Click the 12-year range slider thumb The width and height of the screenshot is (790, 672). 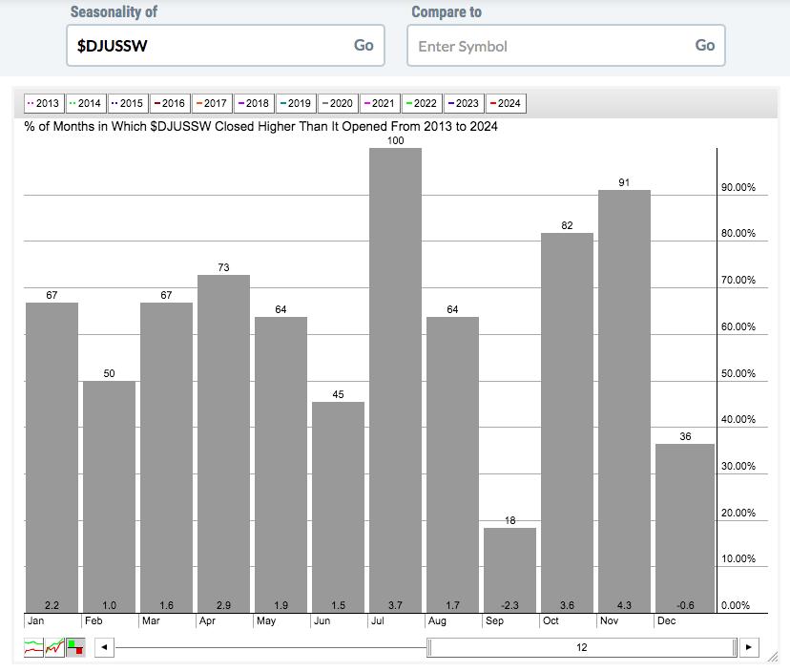[582, 647]
